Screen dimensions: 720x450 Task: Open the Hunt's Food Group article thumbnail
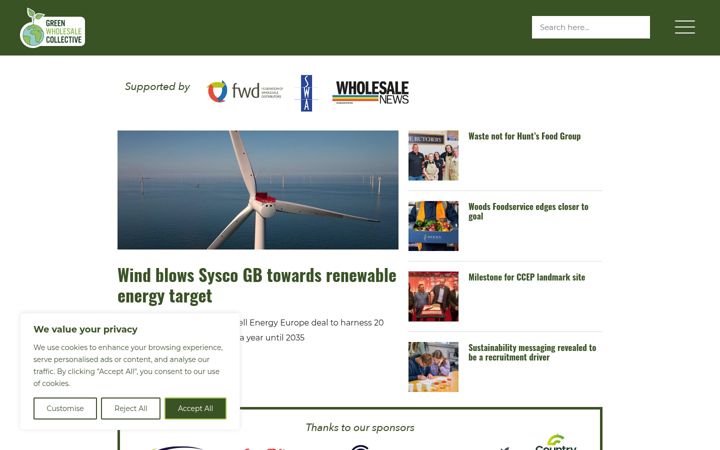[433, 155]
